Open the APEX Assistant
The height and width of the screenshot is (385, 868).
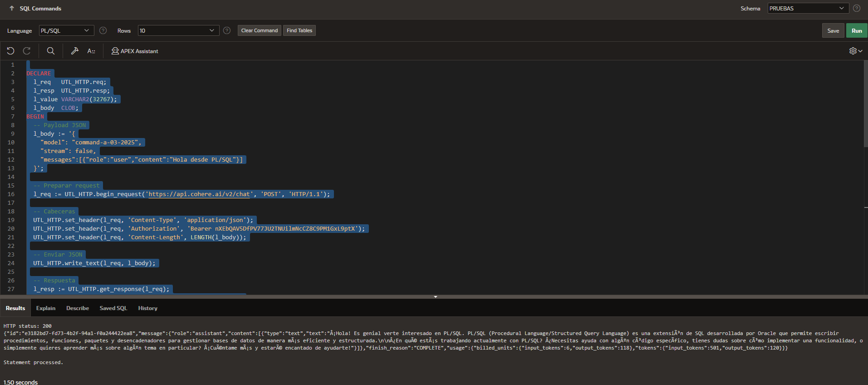135,51
